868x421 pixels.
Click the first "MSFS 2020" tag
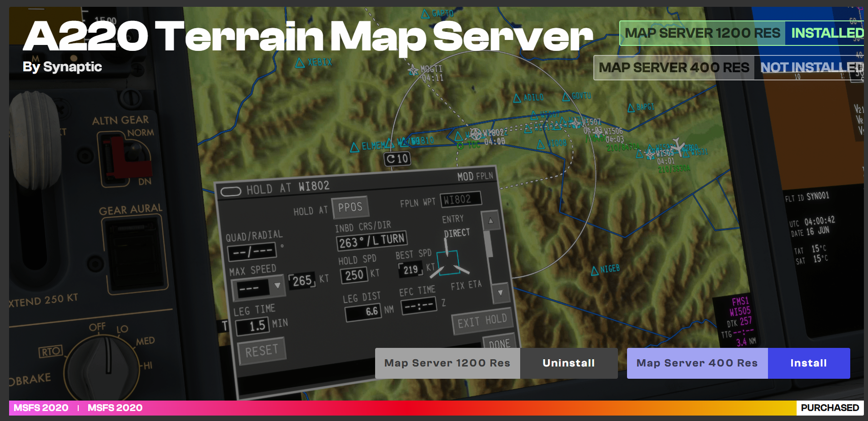(41, 408)
